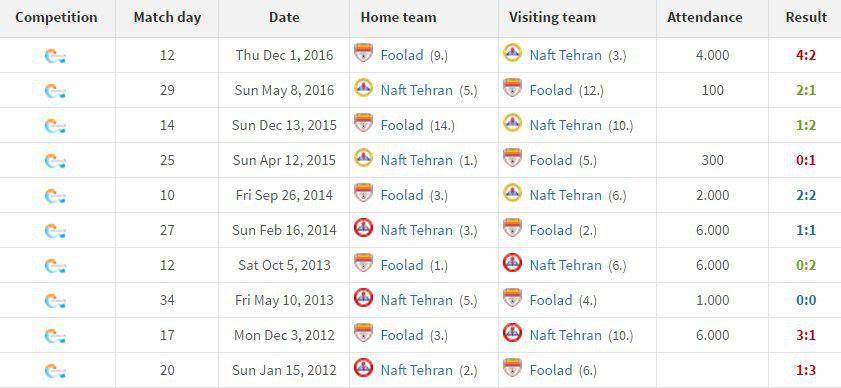Open the Foolad home team link for Dec 13, 2015
Image resolution: width=841 pixels, height=388 pixels.
[x=402, y=125]
